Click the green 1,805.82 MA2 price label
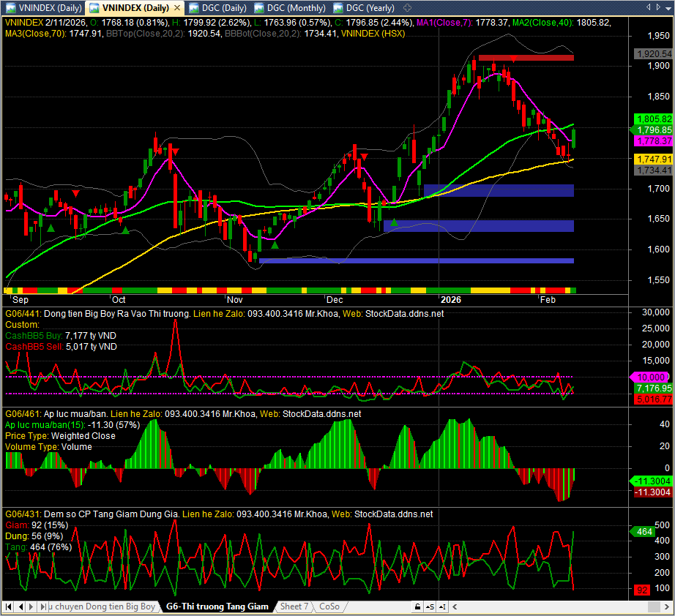 point(654,119)
